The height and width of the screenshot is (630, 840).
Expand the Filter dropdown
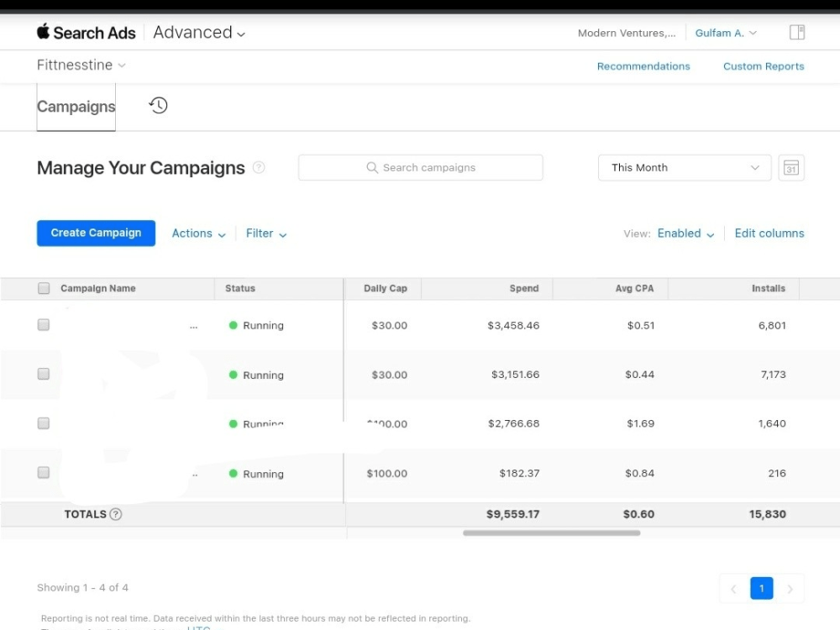point(266,234)
